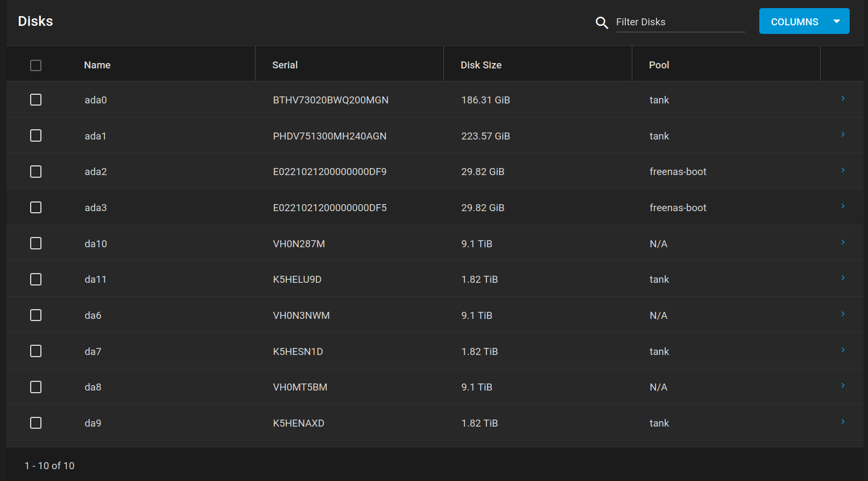Click the da10 disk name cell
The width and height of the screenshot is (868, 481).
click(x=96, y=244)
